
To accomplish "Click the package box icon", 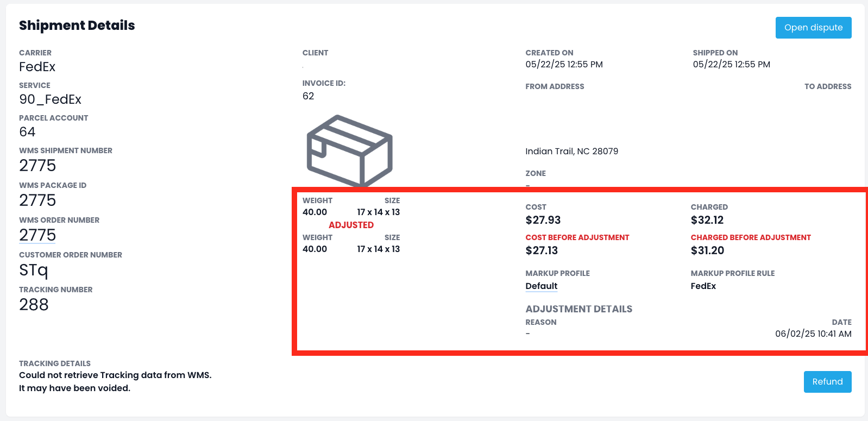I will click(x=349, y=150).
